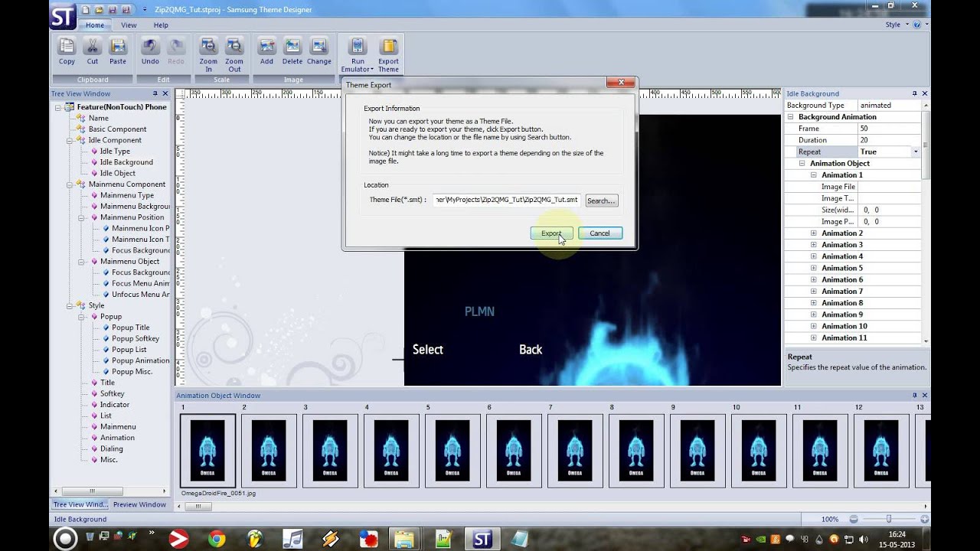This screenshot has height=551, width=980.
Task: Select Indicator in the tree
Action: point(115,405)
